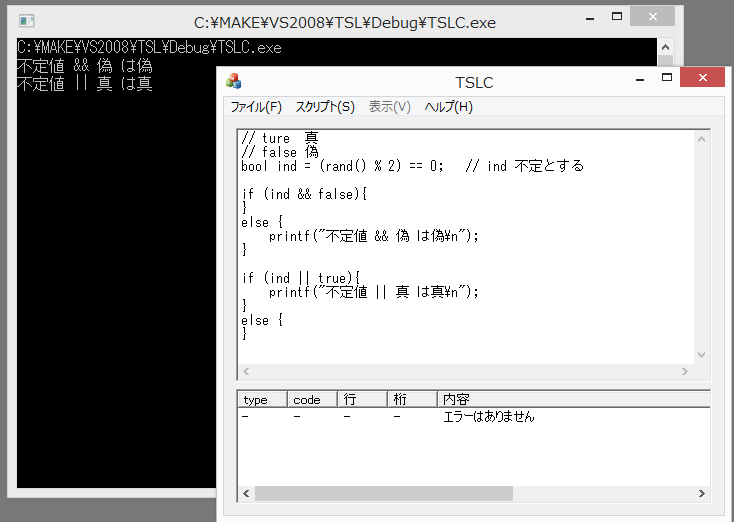Click the console window icon in title bar

(x=27, y=21)
